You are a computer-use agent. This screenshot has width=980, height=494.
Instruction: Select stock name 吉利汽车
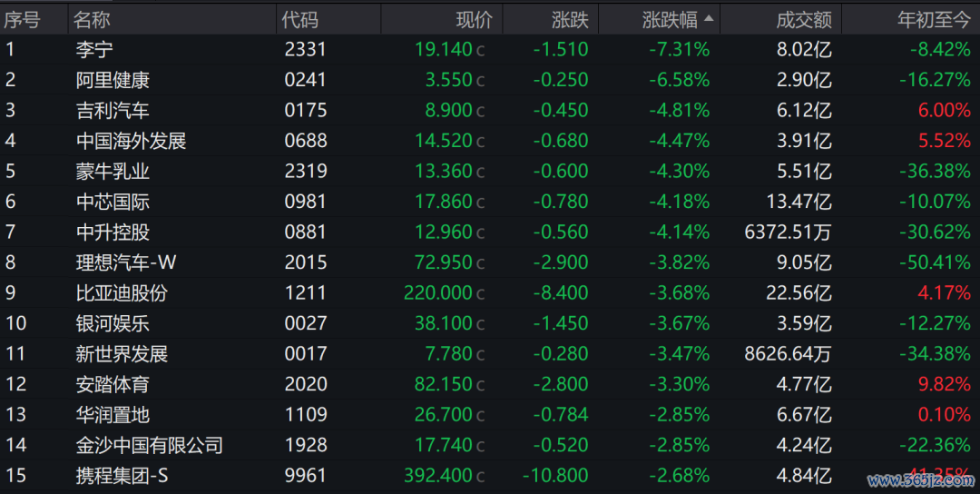[113, 111]
